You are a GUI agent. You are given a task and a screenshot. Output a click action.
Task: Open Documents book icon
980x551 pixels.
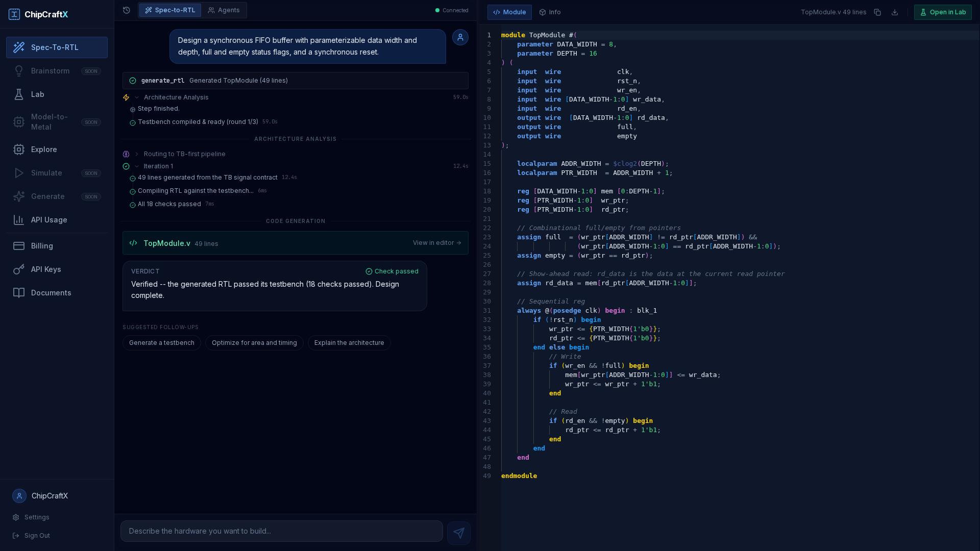pos(19,293)
